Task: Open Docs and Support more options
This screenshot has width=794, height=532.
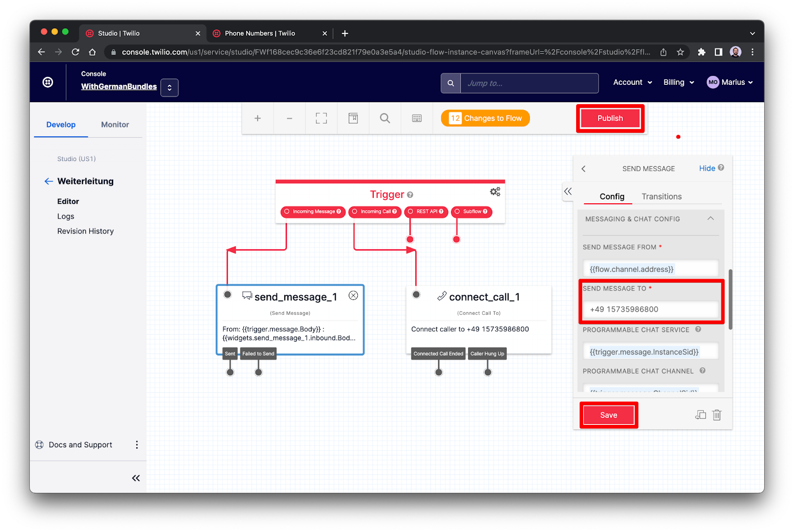Action: click(137, 445)
